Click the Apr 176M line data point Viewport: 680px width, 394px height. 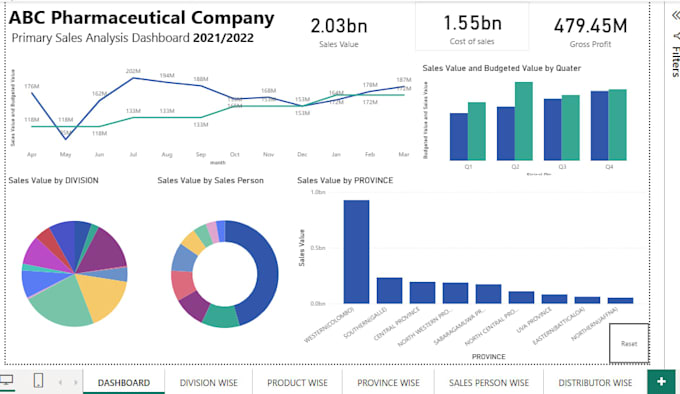point(32,93)
